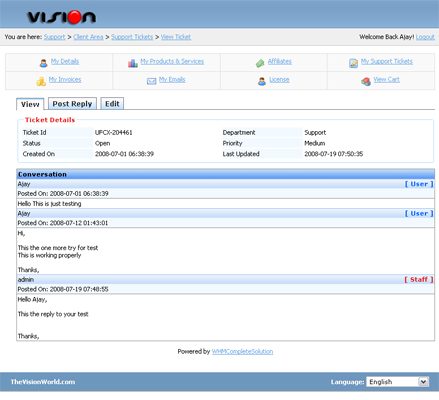Click the My Emails envelope icon
The height and width of the screenshot is (400, 439).
click(152, 81)
